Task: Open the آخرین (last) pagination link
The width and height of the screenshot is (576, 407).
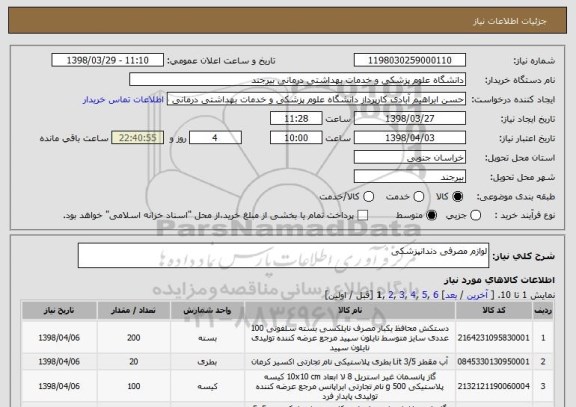Action: tap(477, 295)
